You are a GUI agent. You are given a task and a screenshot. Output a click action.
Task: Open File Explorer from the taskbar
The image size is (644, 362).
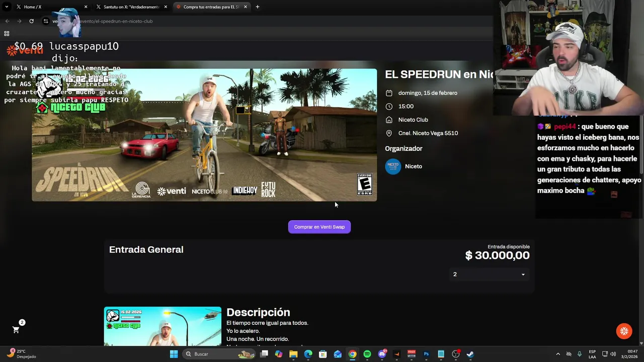(293, 354)
